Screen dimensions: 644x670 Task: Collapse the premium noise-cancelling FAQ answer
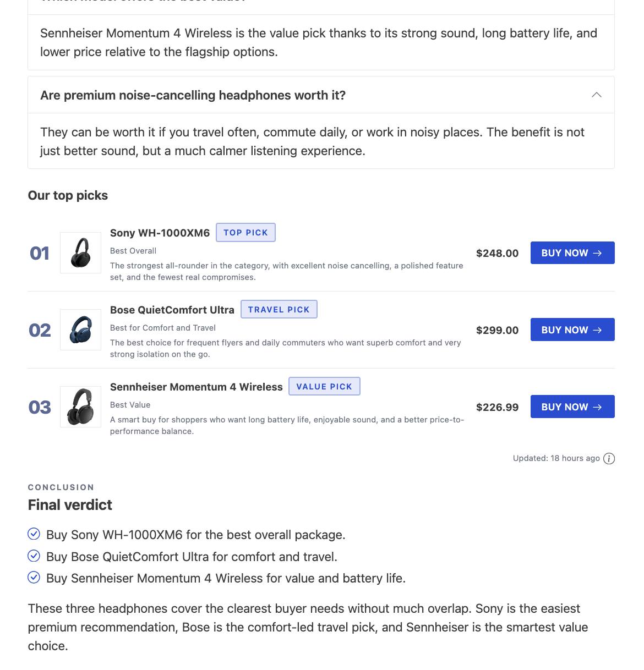point(597,95)
